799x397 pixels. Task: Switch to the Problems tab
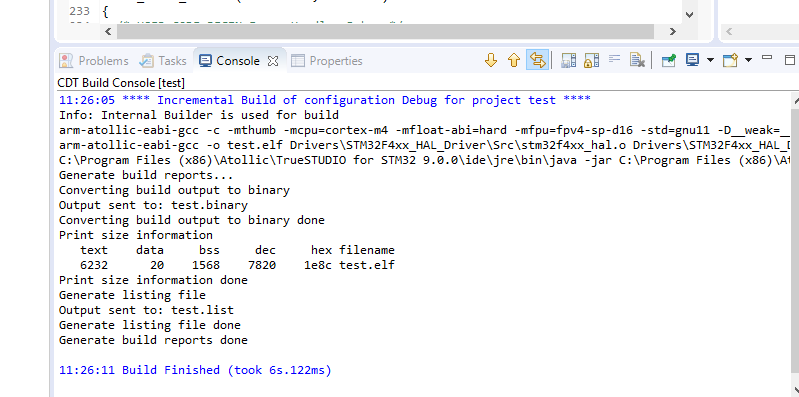click(x=94, y=61)
